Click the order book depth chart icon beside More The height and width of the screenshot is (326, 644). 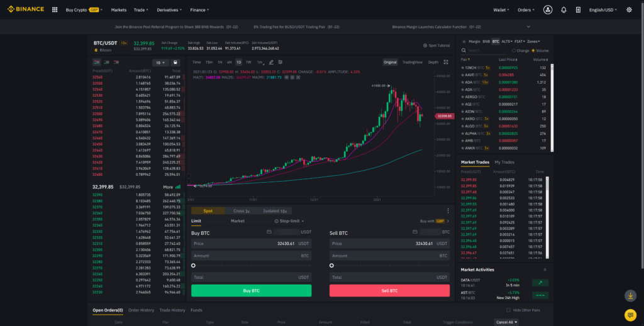click(178, 187)
